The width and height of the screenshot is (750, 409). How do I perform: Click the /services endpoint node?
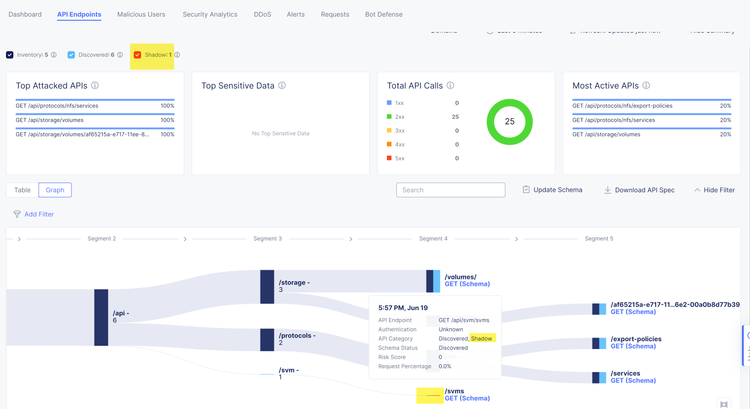click(599, 377)
